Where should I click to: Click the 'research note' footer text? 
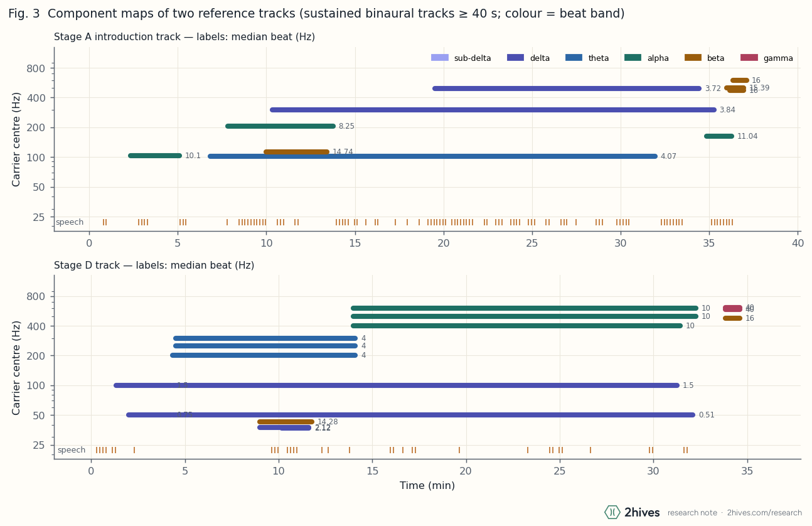pos(692,513)
